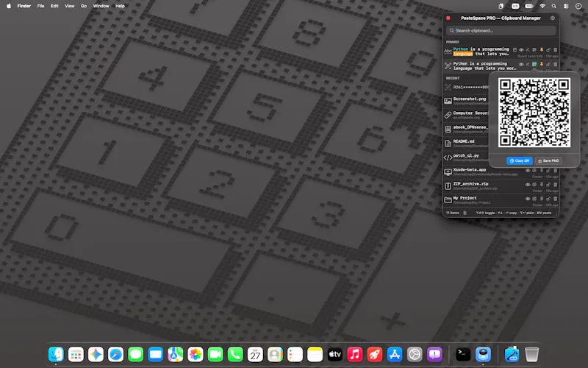Open Terminal from the Dock

463,354
